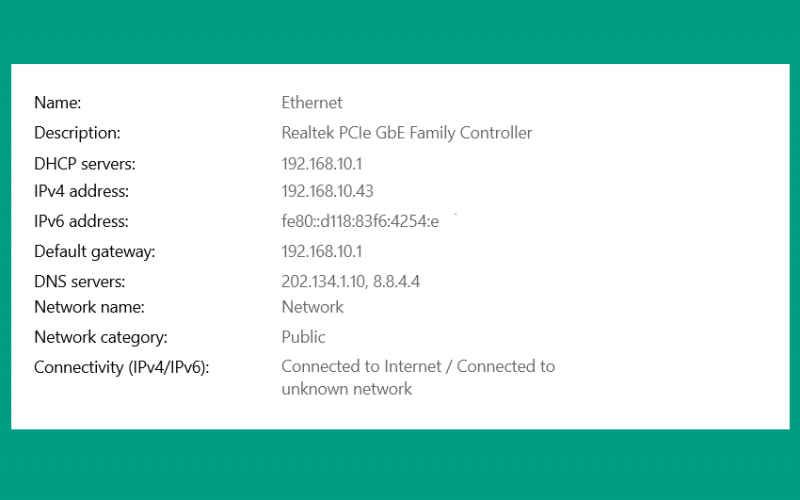Click the IPv6 address value fe80::d118
Screen dimensions: 800x500
360,221
